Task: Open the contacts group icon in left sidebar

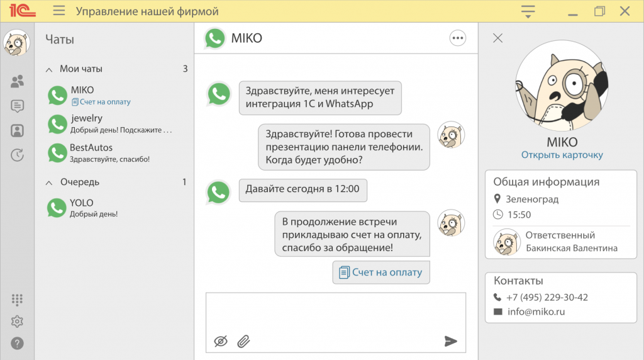Action: pos(17,81)
